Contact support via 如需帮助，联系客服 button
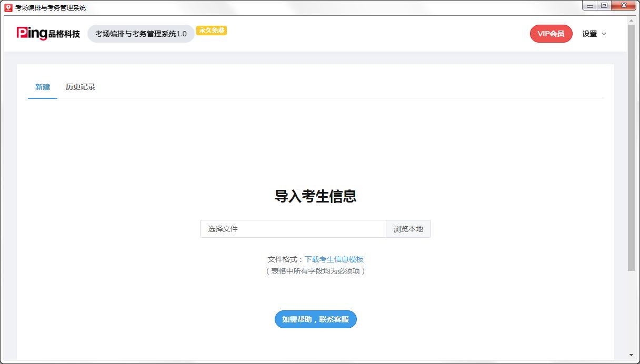 click(x=316, y=319)
